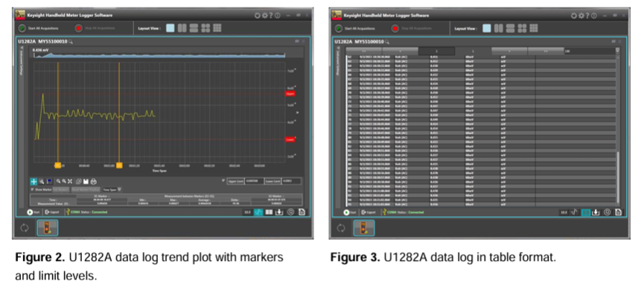Select highlighted table view icon in table view window

pyautogui.click(x=585, y=212)
